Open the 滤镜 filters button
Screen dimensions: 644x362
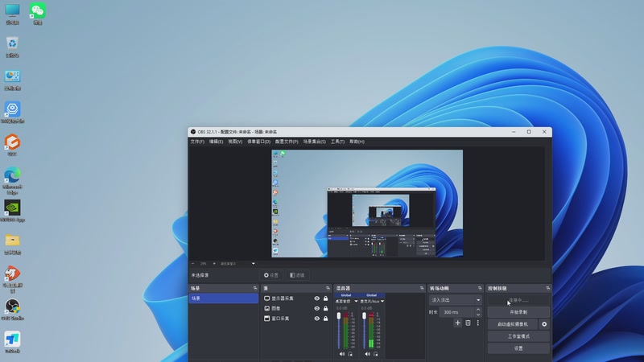pyautogui.click(x=297, y=275)
